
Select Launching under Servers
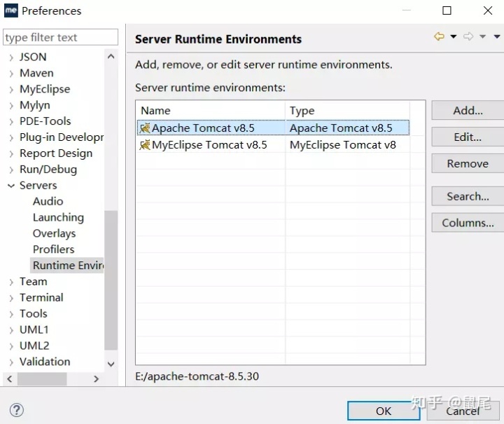58,217
